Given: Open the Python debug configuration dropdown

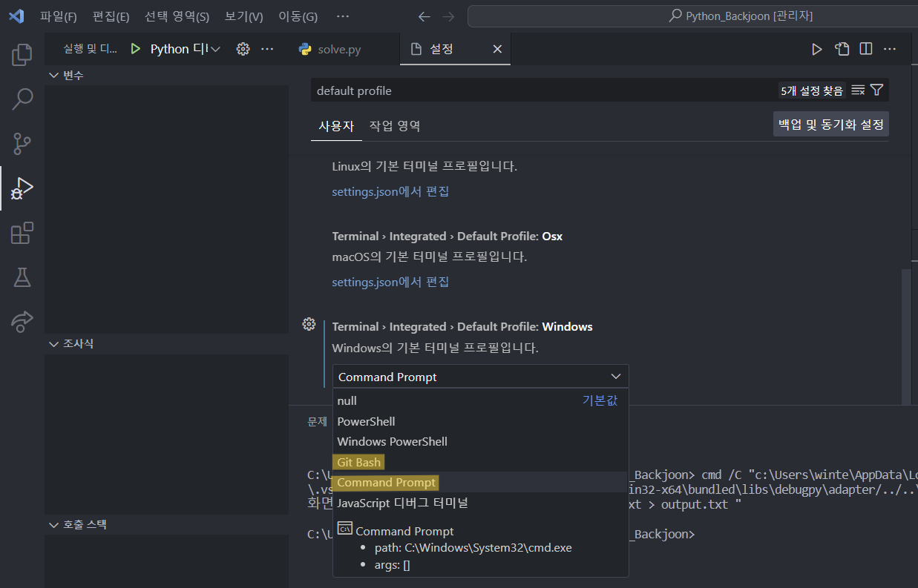Looking at the screenshot, I should [186, 49].
